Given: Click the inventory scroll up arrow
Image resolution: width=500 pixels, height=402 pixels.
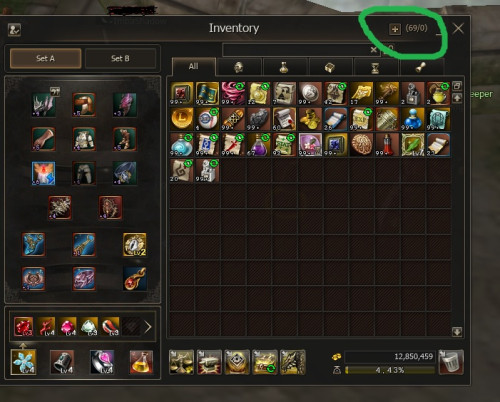Looking at the screenshot, I should (457, 98).
